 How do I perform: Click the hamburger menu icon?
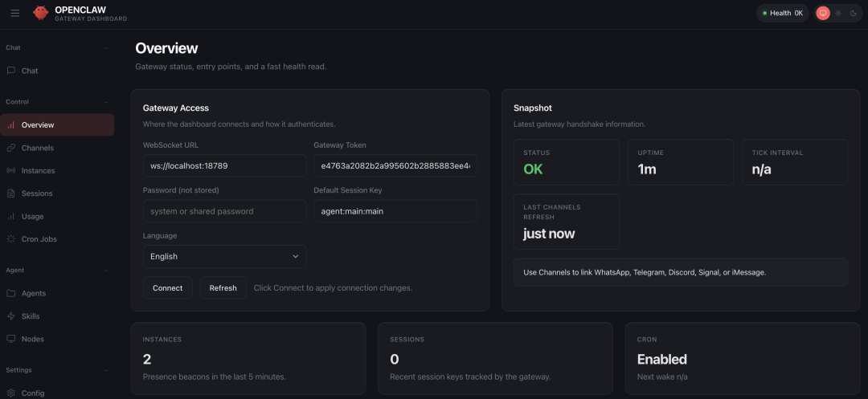click(x=15, y=13)
